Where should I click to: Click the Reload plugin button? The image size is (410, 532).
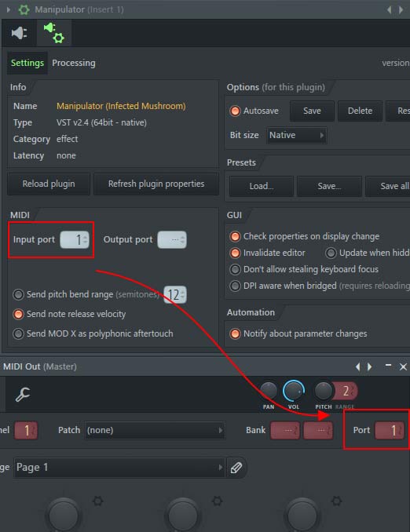point(49,184)
